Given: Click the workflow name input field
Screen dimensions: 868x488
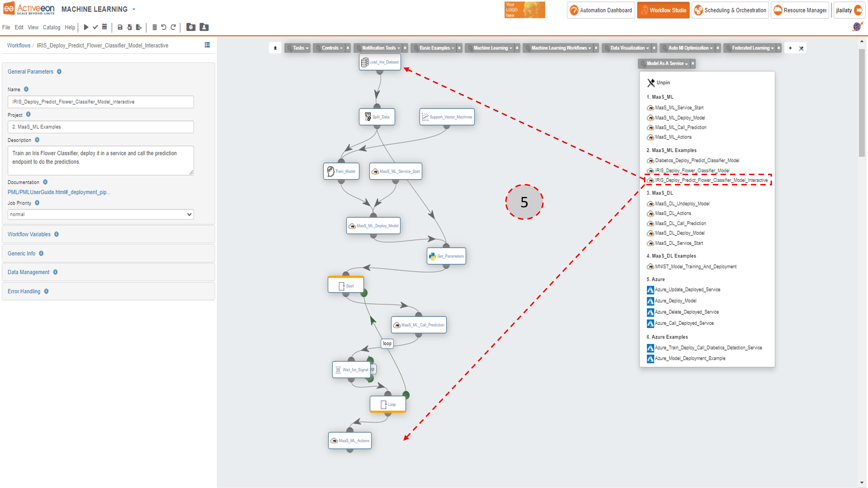Looking at the screenshot, I should coord(100,101).
